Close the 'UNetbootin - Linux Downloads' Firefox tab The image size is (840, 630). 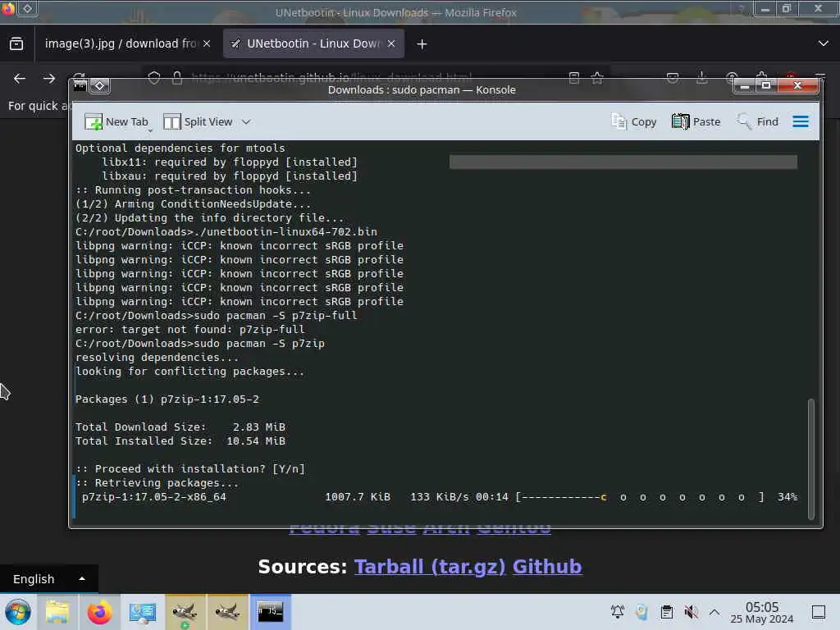[391, 43]
